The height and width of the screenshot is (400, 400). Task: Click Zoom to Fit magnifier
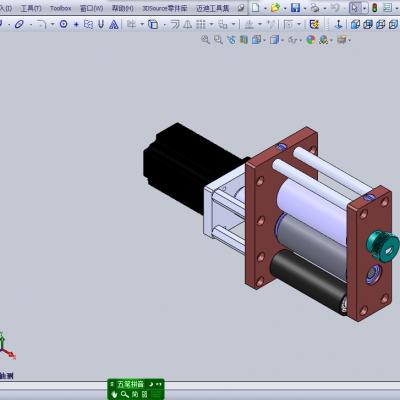point(205,40)
